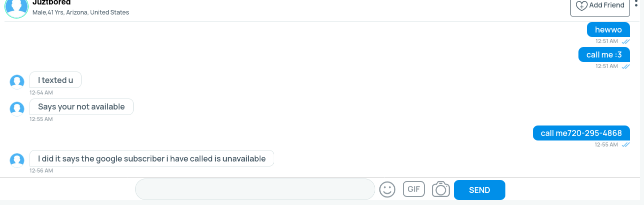Click the "call me720-295-4868" message bubble
The width and height of the screenshot is (644, 205).
[581, 133]
